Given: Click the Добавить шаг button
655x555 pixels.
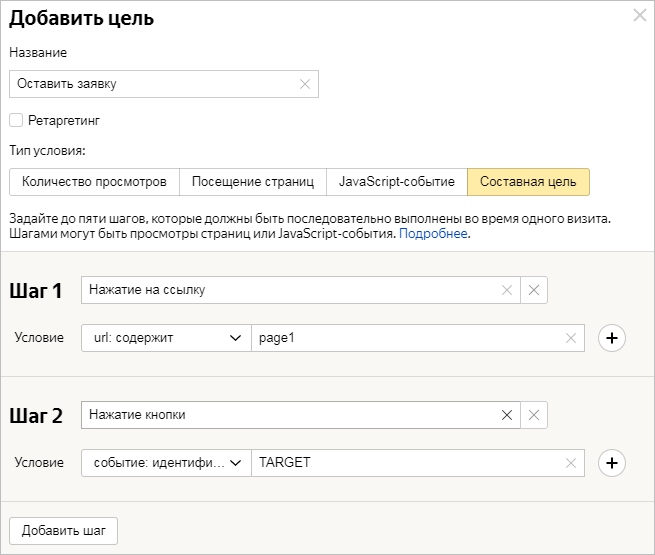Looking at the screenshot, I should pyautogui.click(x=63, y=531).
